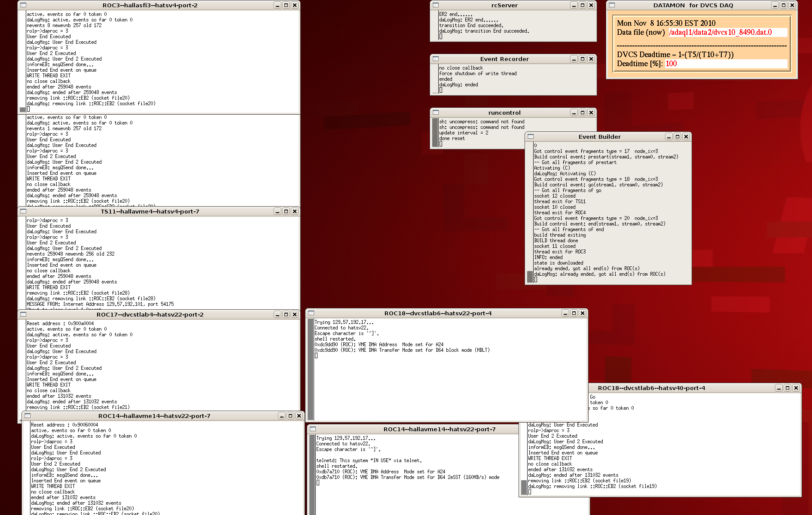Open window menu of ROC14 window showing Reset address
Viewport: 812px width, 515px height.
point(27,416)
